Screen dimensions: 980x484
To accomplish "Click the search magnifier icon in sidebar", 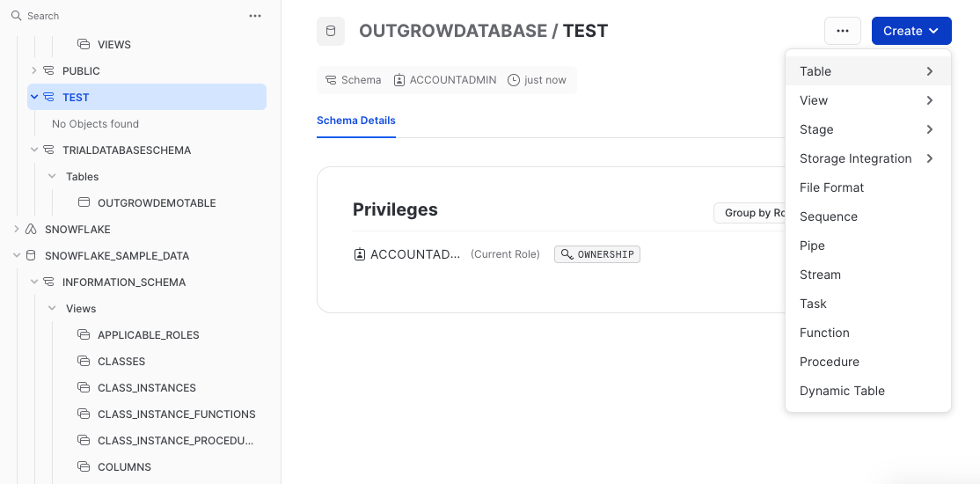I will point(16,16).
